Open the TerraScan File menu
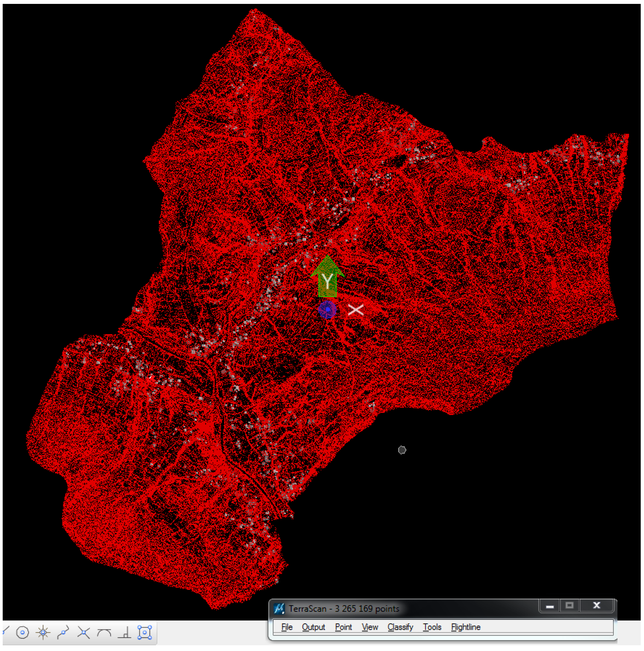The image size is (644, 651). 287,627
